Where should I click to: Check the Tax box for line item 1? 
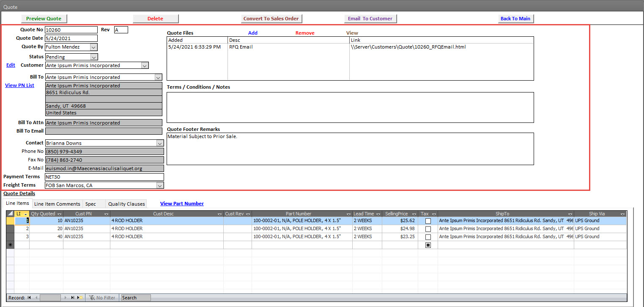[x=428, y=220]
